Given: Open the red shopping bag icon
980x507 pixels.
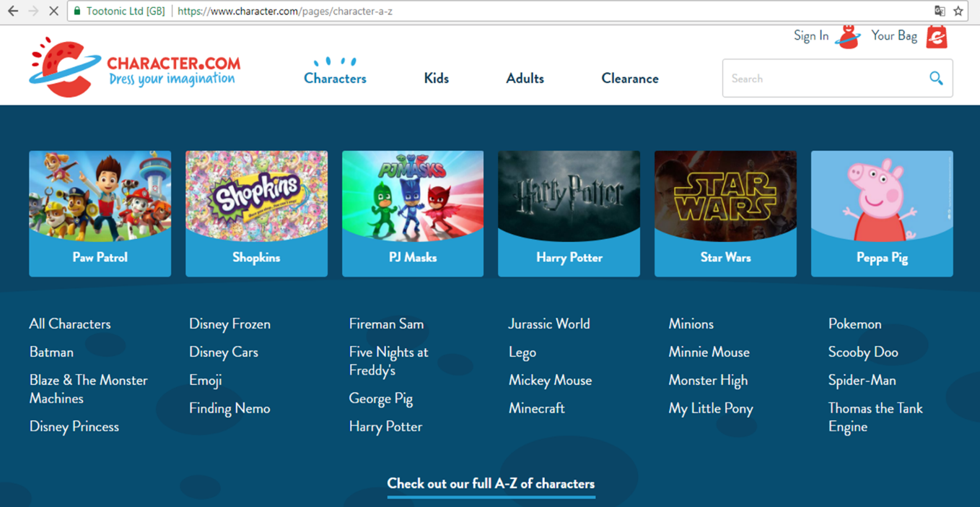Looking at the screenshot, I should [x=936, y=36].
